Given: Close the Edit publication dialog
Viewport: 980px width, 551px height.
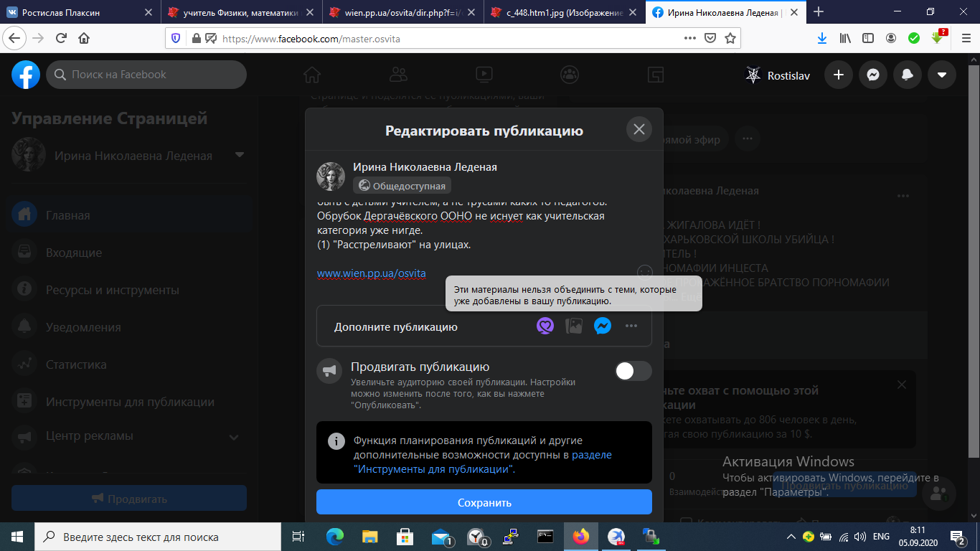Looking at the screenshot, I should click(639, 129).
